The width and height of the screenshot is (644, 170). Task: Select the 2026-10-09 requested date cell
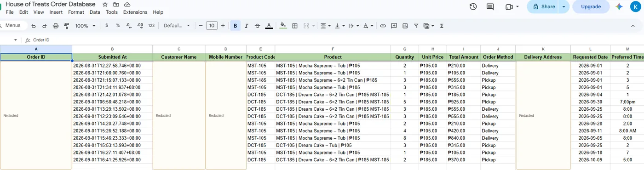[x=590, y=160]
